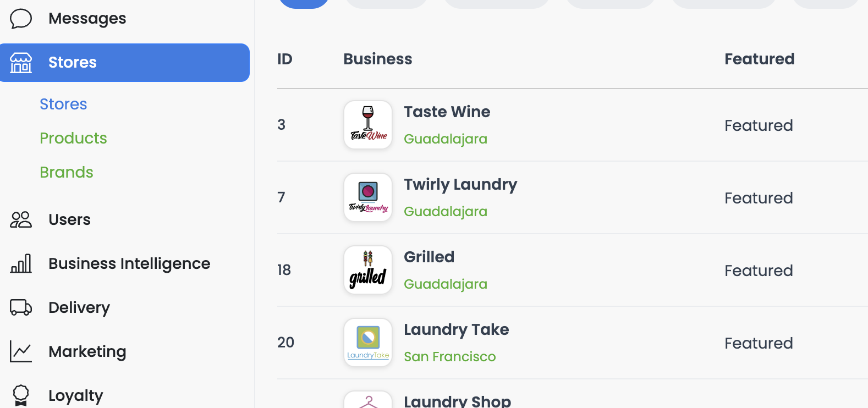Open the Grilled store name link
Screen dimensions: 868x408
click(x=429, y=257)
